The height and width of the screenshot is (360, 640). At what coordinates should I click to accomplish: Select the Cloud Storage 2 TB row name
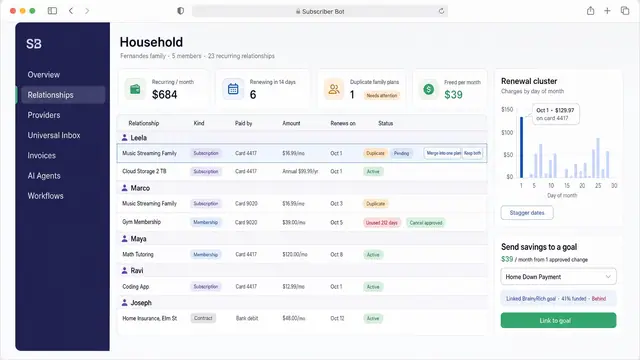144,171
